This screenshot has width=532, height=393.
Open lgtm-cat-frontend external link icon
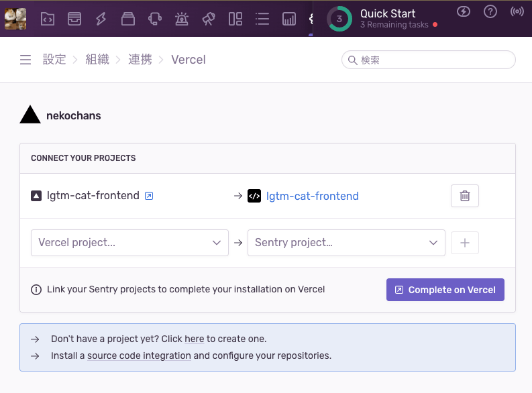[149, 196]
